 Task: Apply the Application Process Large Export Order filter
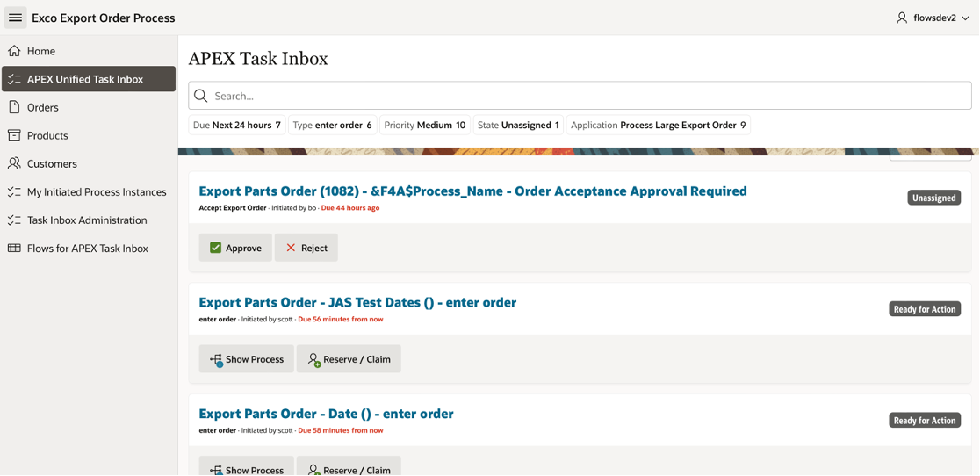658,125
